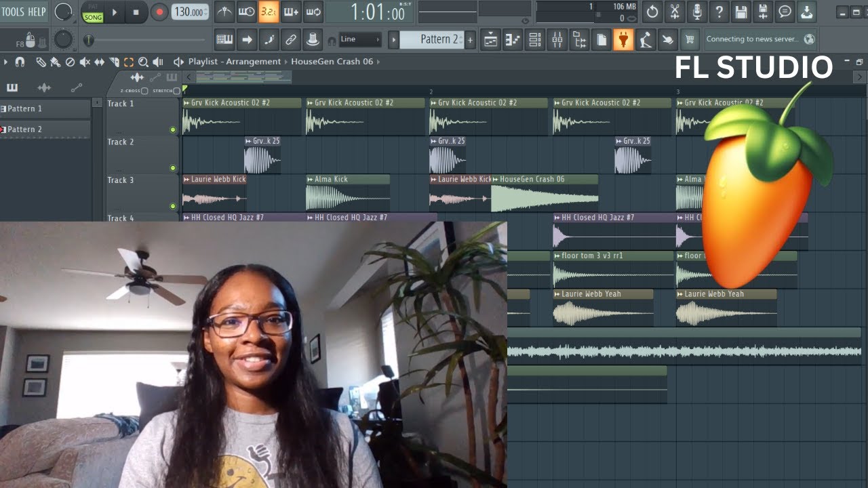
Task: Open help question mark icon
Action: point(719,12)
